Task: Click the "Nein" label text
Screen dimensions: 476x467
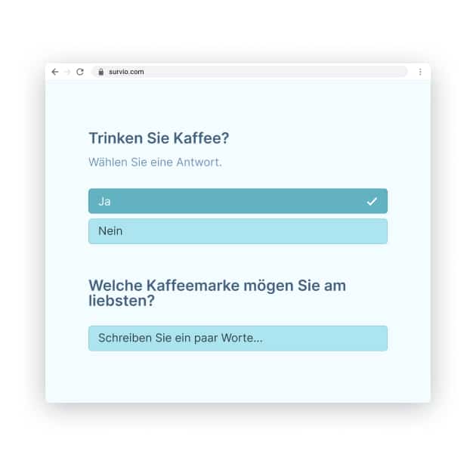Action: pos(110,231)
